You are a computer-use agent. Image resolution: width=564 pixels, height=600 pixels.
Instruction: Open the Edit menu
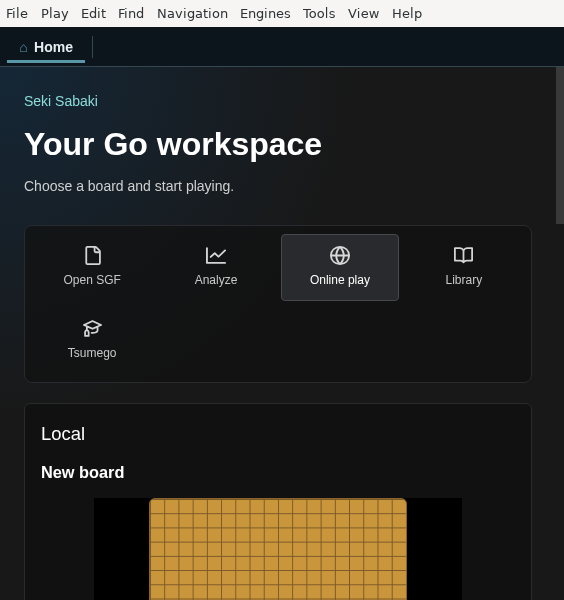point(93,13)
